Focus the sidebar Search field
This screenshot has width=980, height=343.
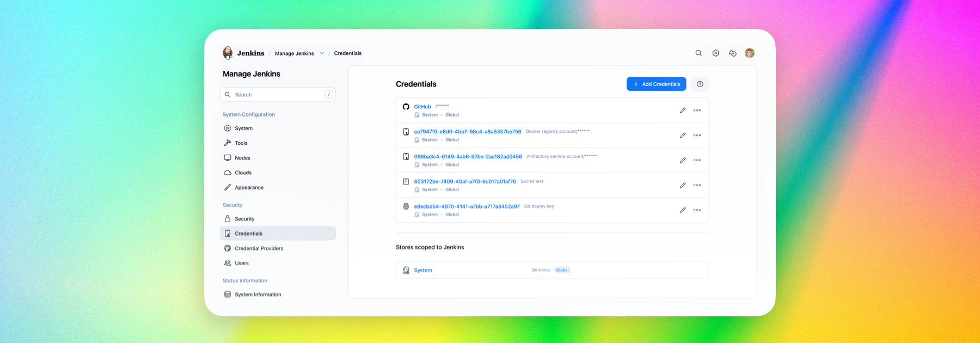(278, 95)
